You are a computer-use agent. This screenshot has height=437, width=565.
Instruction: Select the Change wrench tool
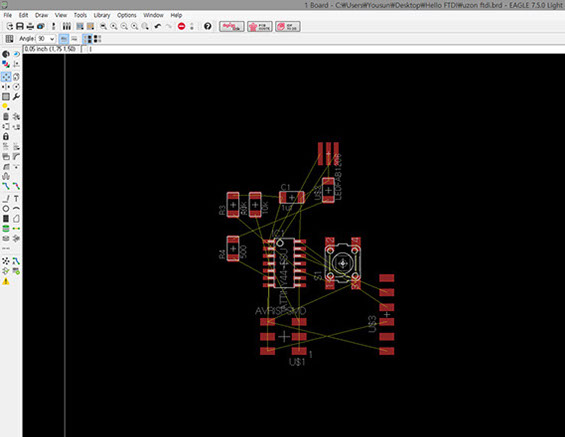tap(16, 97)
